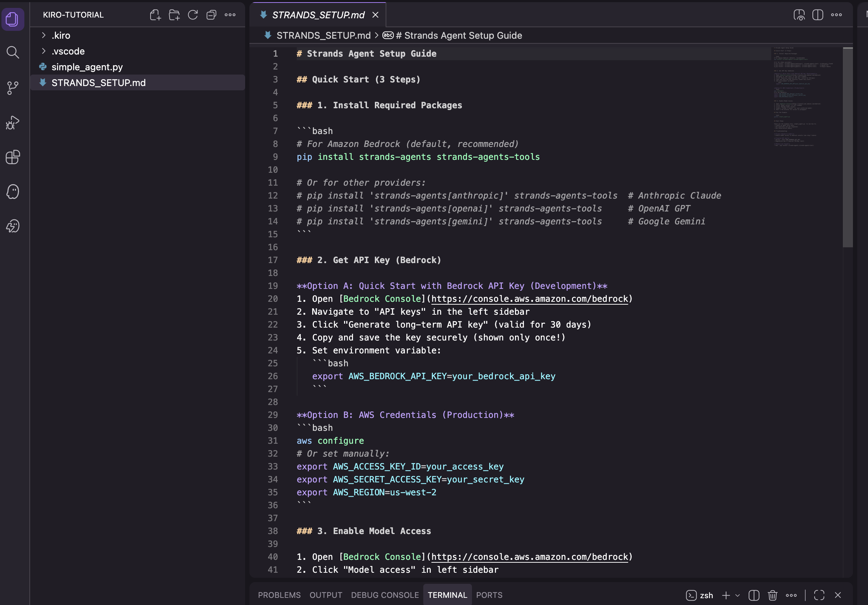868x605 pixels.
Task: Toggle split editor layout icon
Action: [x=818, y=15]
